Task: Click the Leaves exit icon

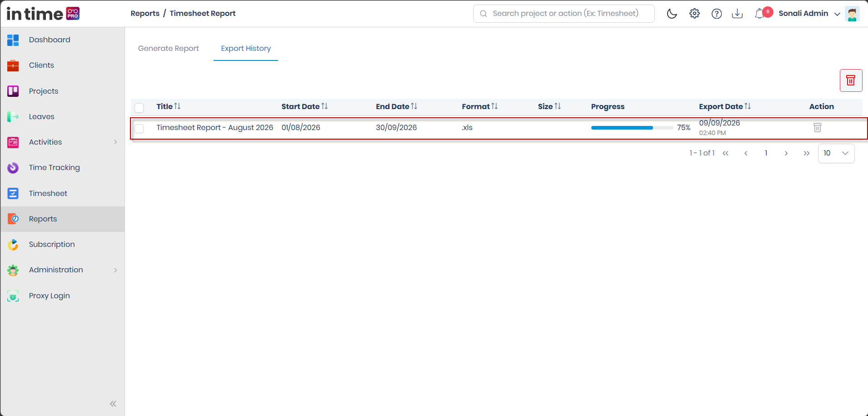Action: point(13,117)
